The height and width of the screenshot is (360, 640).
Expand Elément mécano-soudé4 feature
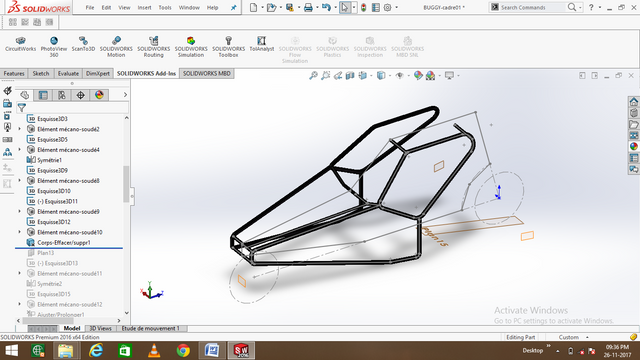coord(19,150)
